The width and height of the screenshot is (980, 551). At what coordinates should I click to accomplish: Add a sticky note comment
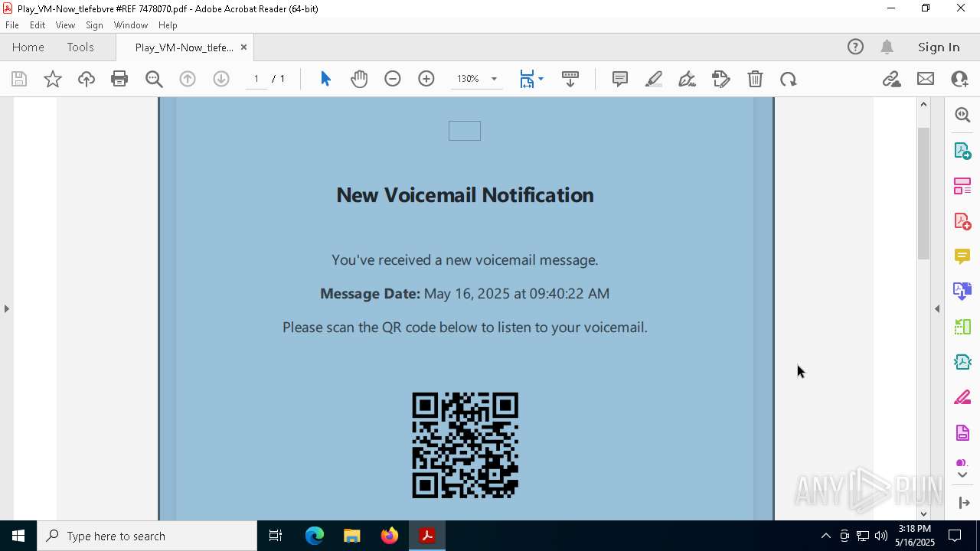(x=620, y=79)
